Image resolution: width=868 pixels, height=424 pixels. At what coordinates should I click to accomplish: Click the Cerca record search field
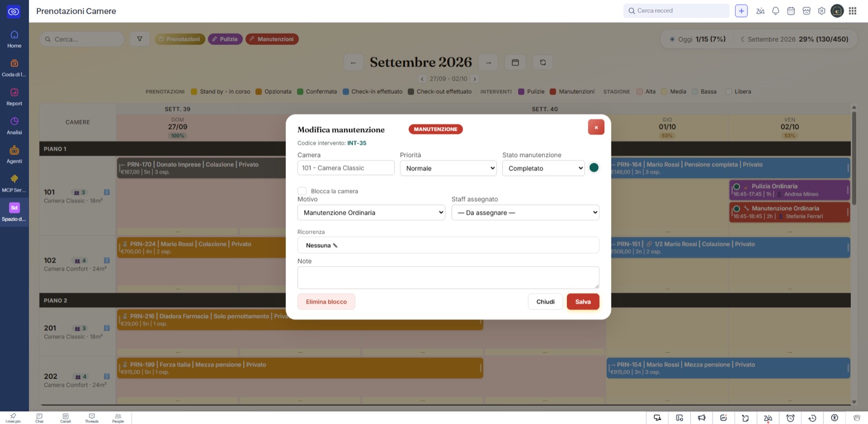(x=676, y=11)
